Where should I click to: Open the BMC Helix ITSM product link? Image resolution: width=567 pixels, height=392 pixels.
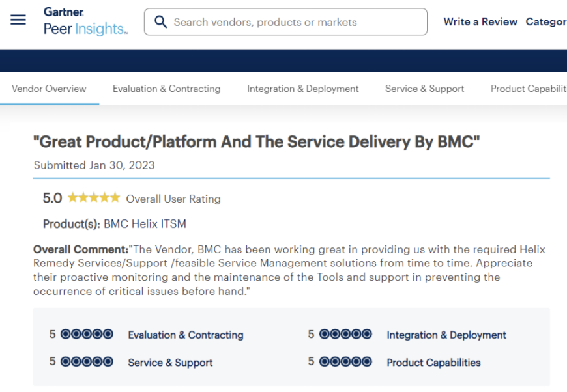point(145,224)
